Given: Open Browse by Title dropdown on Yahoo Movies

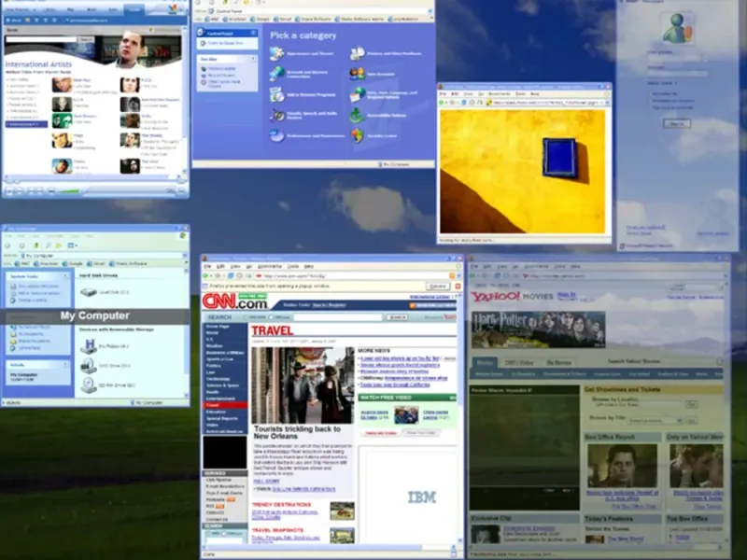Looking at the screenshot, I should (680, 421).
